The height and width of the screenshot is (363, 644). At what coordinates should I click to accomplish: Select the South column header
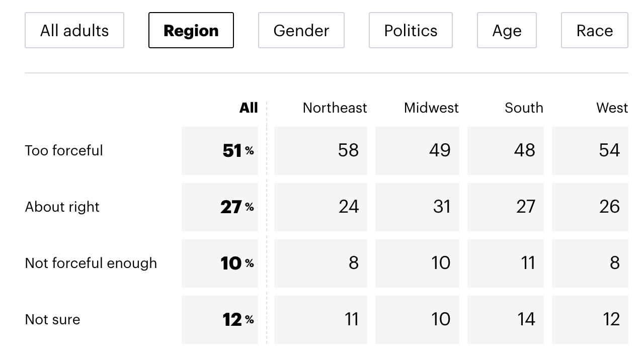pos(524,108)
